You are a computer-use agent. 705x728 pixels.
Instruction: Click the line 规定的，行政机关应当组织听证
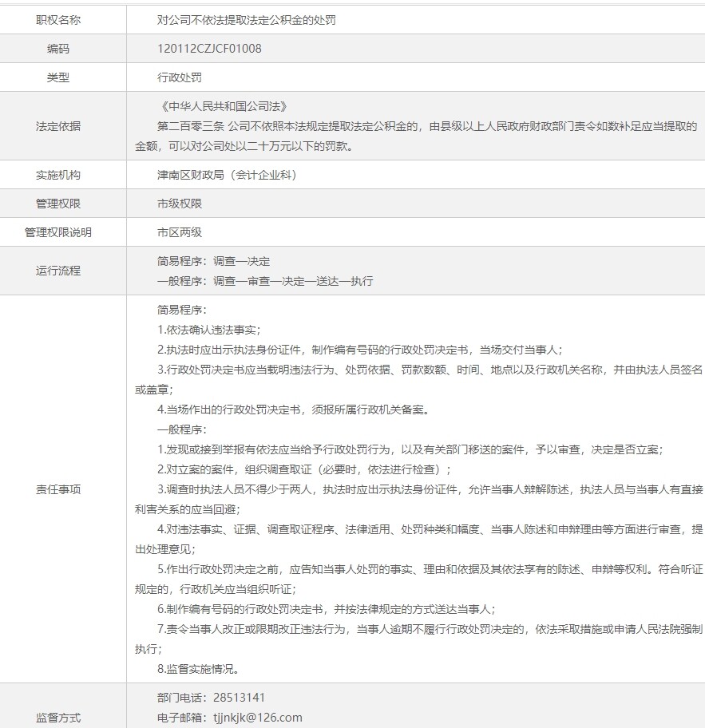(216, 590)
